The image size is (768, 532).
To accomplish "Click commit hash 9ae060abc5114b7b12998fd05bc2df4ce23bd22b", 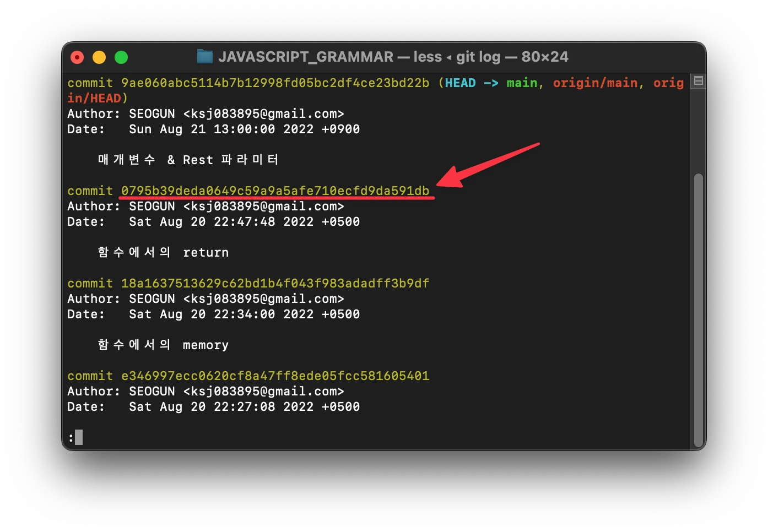I will pyautogui.click(x=275, y=83).
